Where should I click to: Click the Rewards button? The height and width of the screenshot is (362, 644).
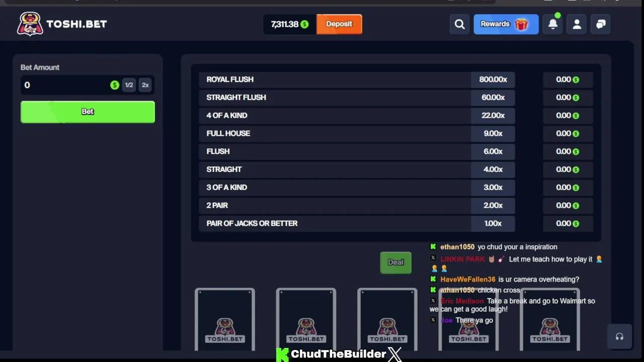(x=506, y=24)
